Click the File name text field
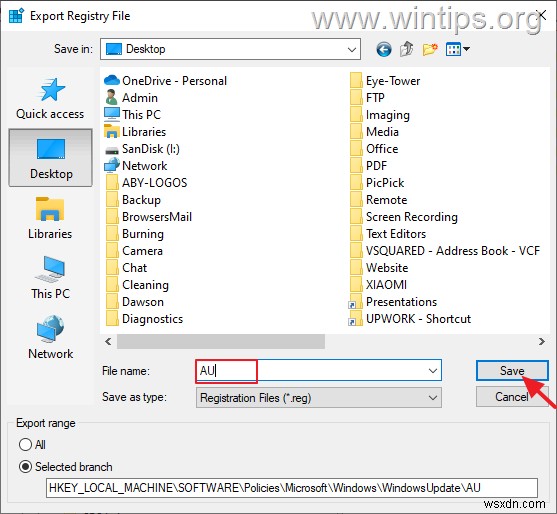The height and width of the screenshot is (514, 557). point(318,371)
